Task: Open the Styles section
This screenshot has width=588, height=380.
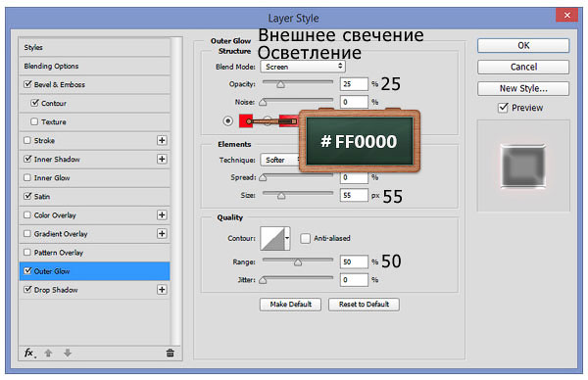Action: pos(94,48)
